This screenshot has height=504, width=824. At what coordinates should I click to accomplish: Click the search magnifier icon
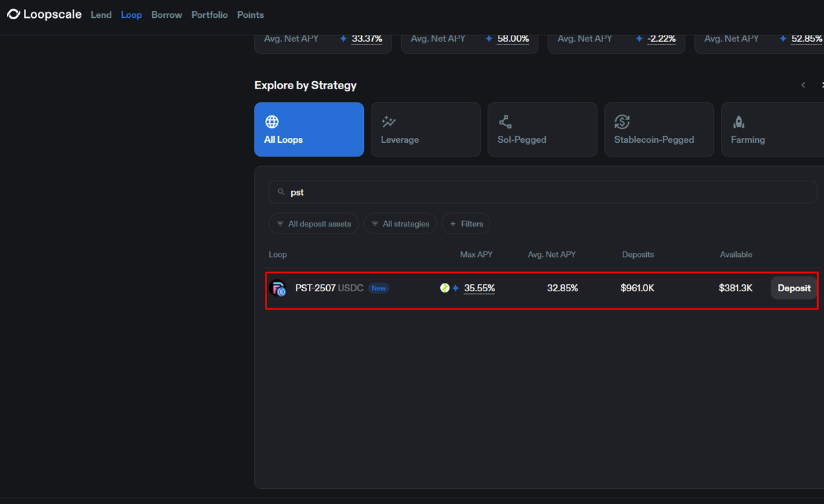pyautogui.click(x=281, y=192)
